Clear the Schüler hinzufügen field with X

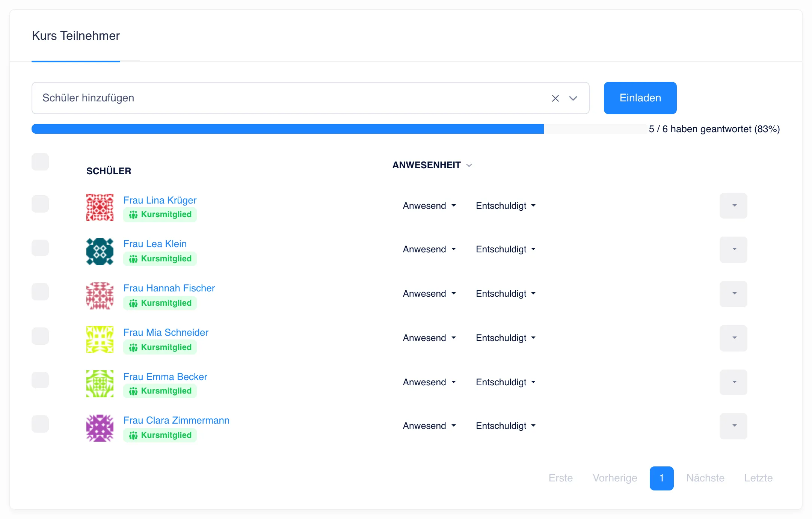[x=555, y=98]
